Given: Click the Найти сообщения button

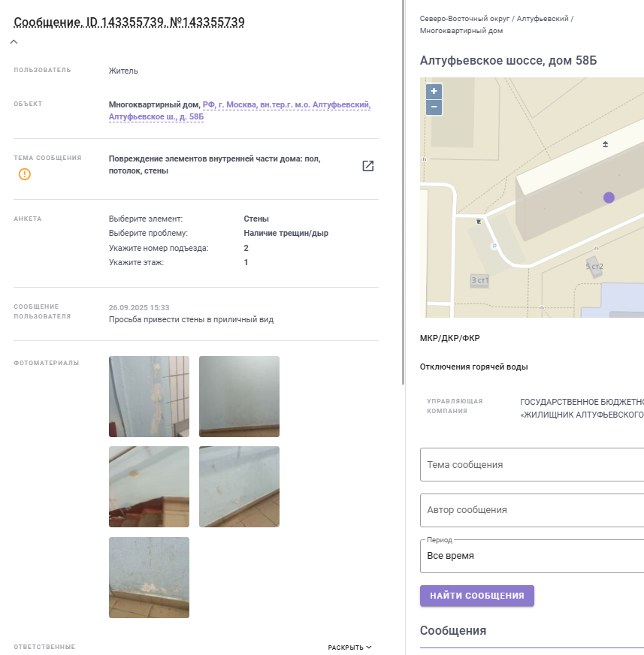Looking at the screenshot, I should click(x=476, y=596).
